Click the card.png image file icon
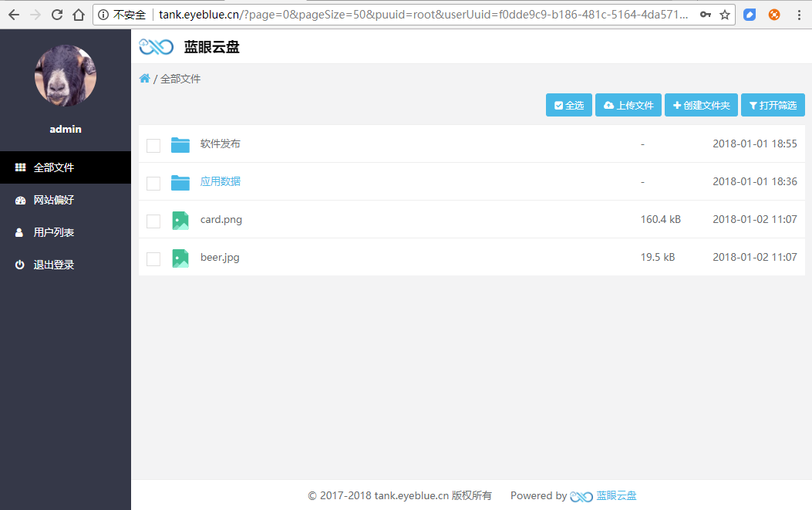812x510 pixels. tap(180, 220)
